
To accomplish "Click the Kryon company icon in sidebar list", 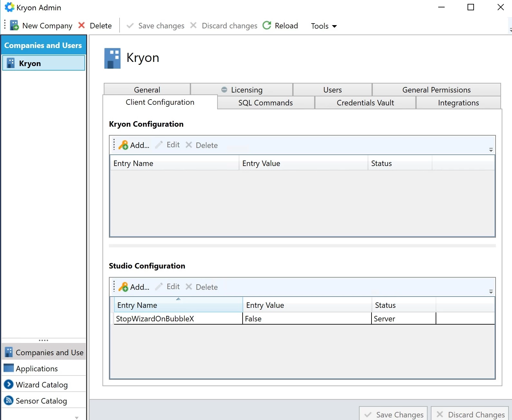I will click(x=11, y=63).
